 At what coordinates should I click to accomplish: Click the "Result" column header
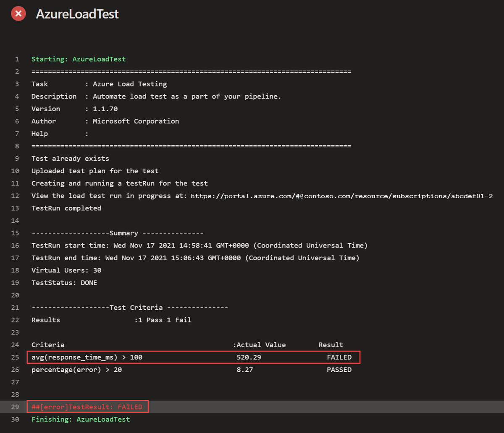[x=331, y=345]
